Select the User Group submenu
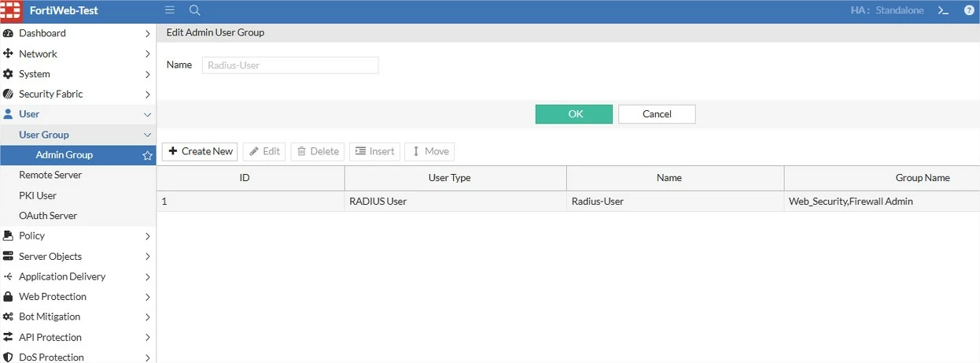This screenshot has width=980, height=363. click(x=78, y=135)
